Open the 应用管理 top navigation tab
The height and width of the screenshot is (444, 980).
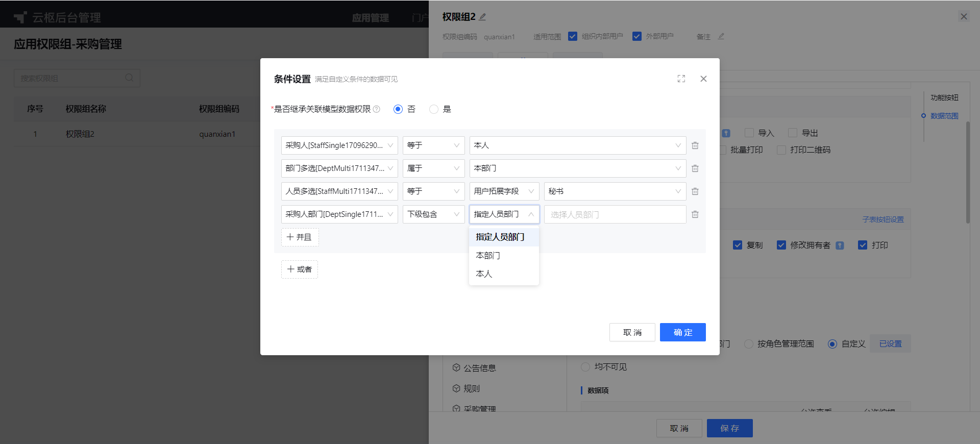coord(371,18)
